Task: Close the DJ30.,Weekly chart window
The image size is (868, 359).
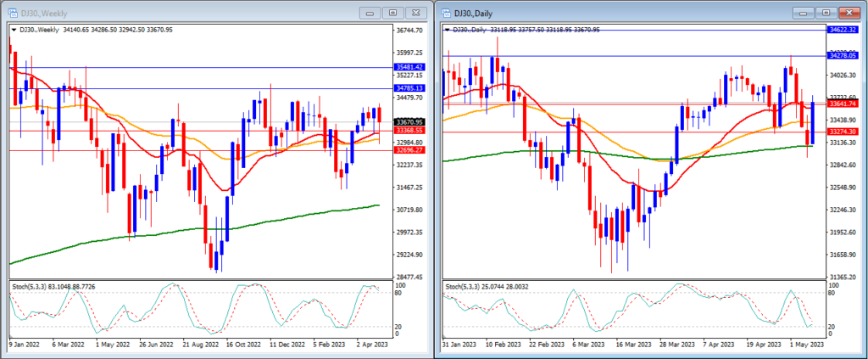Action: pyautogui.click(x=415, y=12)
